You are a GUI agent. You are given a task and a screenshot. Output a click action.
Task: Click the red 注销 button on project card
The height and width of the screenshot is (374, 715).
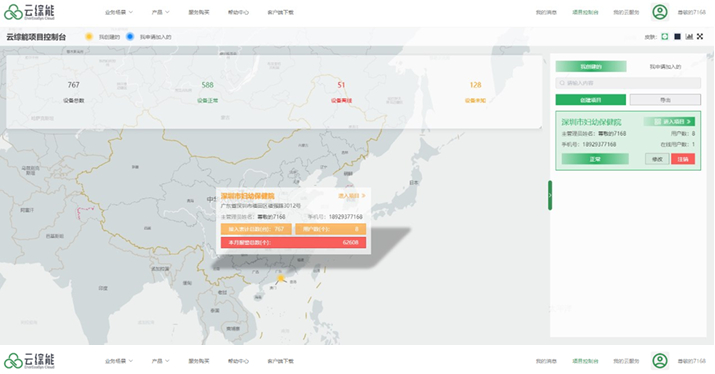tap(683, 159)
